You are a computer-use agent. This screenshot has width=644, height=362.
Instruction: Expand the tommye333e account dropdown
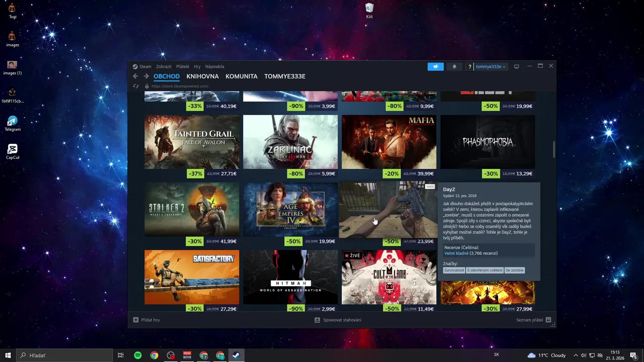[x=490, y=66]
